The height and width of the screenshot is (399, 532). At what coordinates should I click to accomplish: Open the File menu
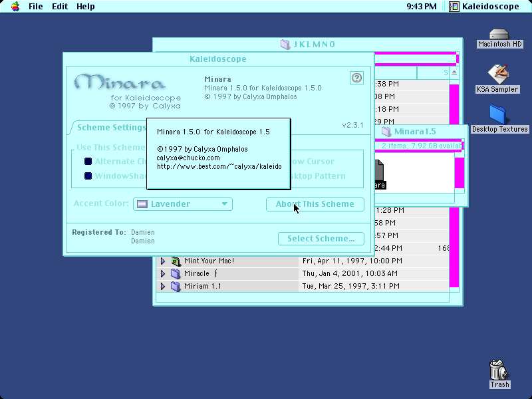[x=36, y=7]
